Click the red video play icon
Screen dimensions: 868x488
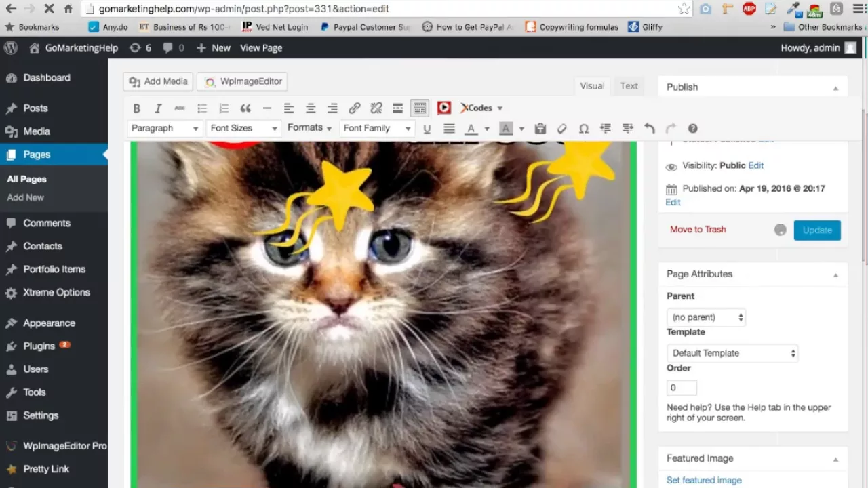pos(444,108)
